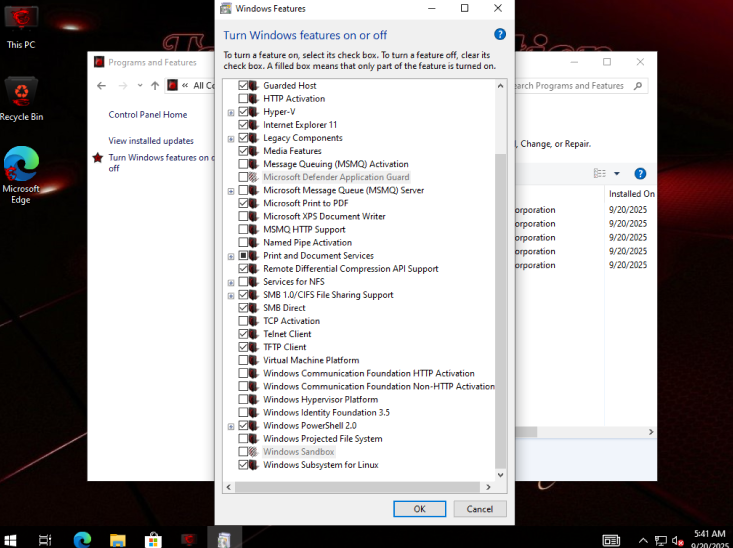Open view dropdown arrow in Programs and Features
The width and height of the screenshot is (733, 548).
click(x=617, y=173)
